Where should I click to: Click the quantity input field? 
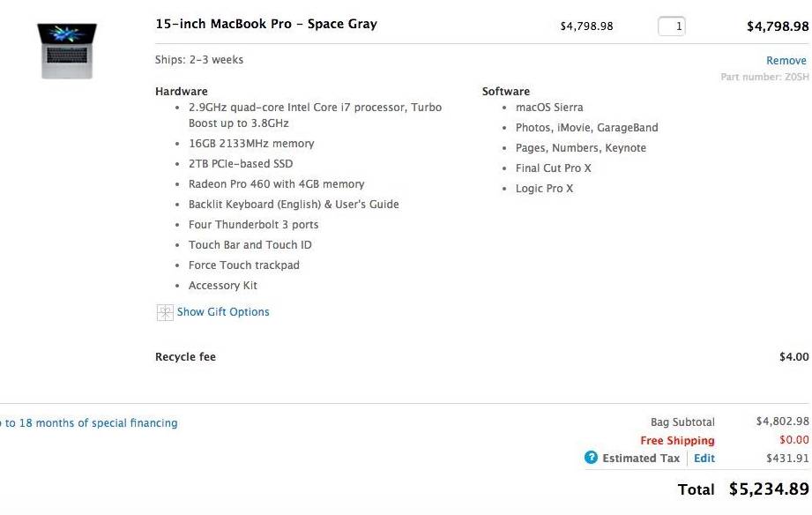coord(672,26)
